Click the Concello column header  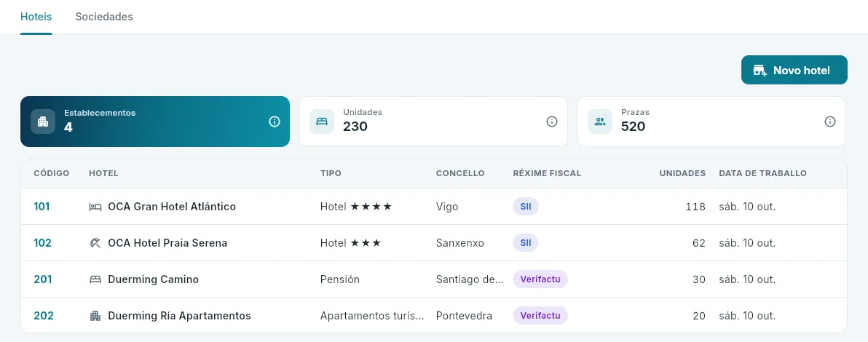click(460, 174)
